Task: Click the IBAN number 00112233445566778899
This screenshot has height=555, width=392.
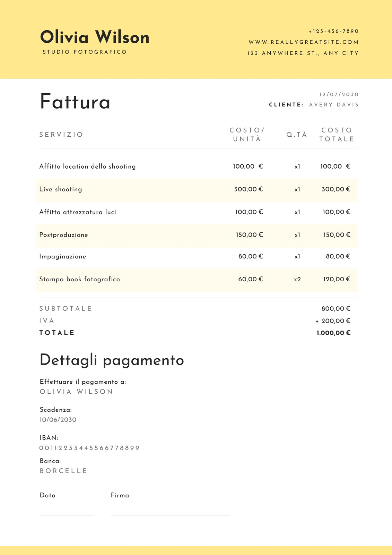Action: (x=89, y=448)
